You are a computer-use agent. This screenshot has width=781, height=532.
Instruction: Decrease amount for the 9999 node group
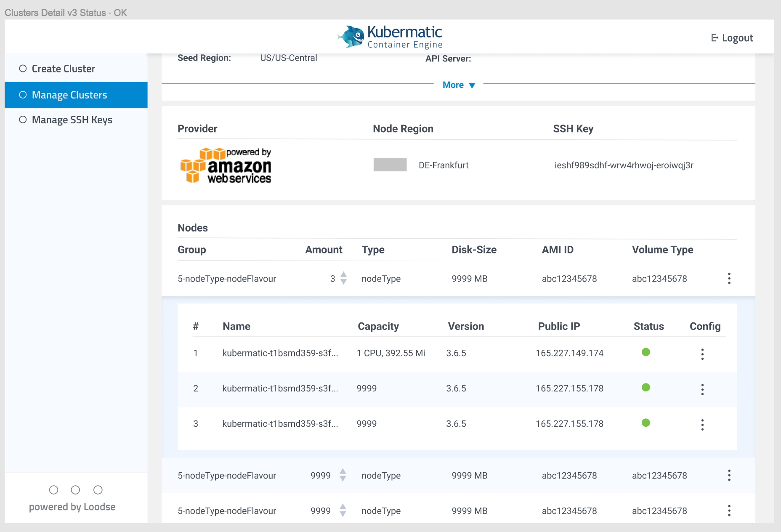[344, 479]
